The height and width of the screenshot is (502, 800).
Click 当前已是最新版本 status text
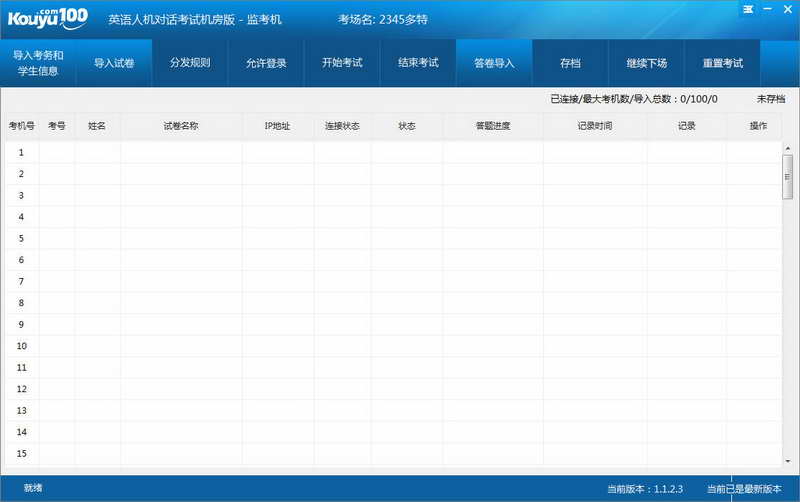[744, 489]
